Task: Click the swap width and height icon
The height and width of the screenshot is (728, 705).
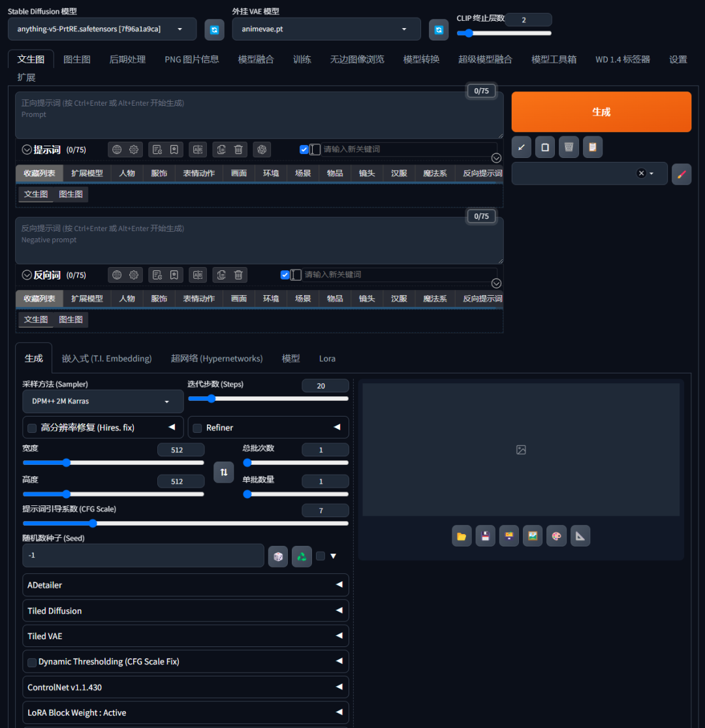Action: tap(224, 471)
